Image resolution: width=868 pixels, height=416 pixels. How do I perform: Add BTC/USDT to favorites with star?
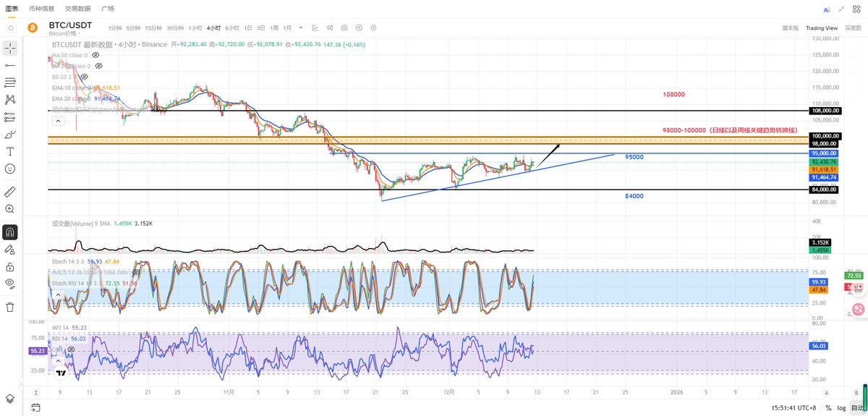[11, 27]
